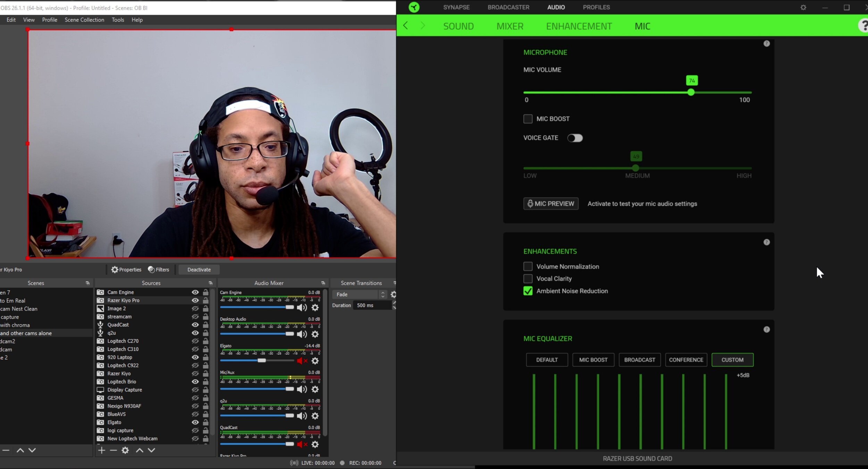Turn on the Voice Gate switch
Viewport: 868px width, 469px height.
(x=575, y=138)
